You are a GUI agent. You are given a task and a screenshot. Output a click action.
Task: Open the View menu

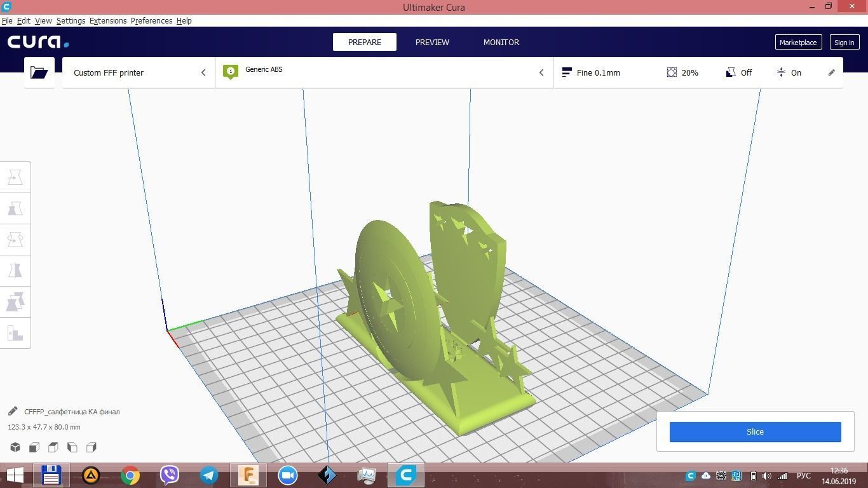pos(43,20)
